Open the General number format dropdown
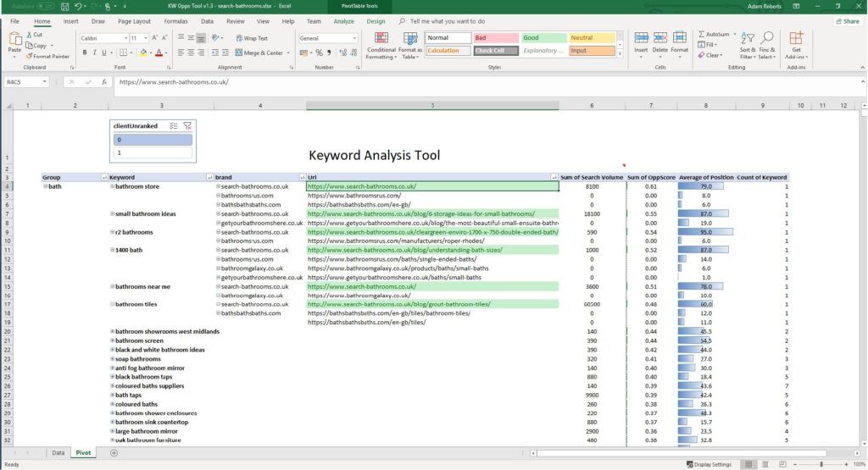868x470 pixels. tap(354, 38)
